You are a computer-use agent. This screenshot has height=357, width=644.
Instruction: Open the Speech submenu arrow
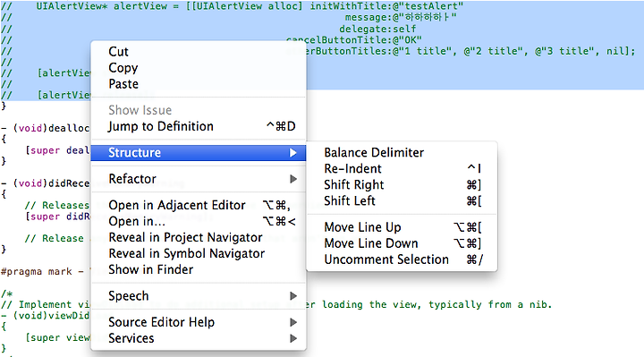coord(292,296)
